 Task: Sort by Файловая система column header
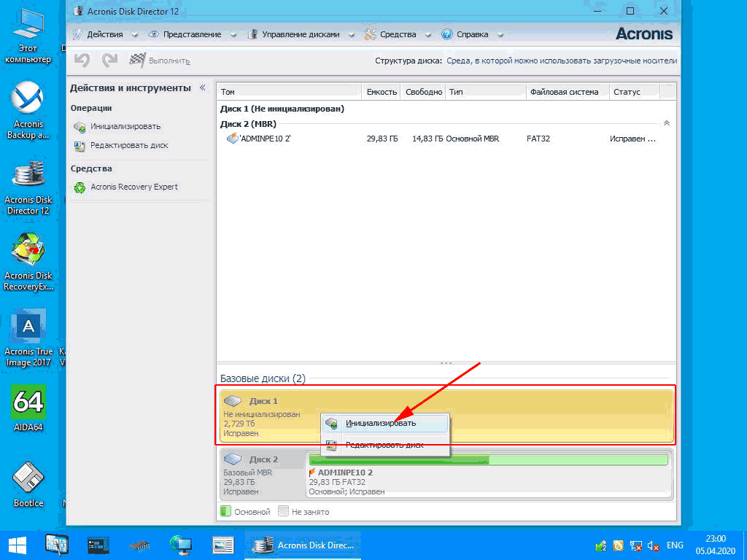coord(568,92)
